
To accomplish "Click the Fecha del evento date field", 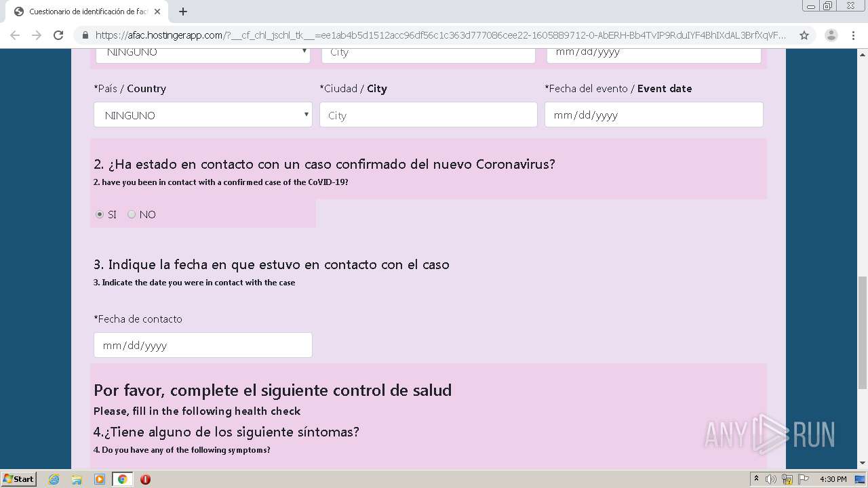I will pyautogui.click(x=654, y=115).
